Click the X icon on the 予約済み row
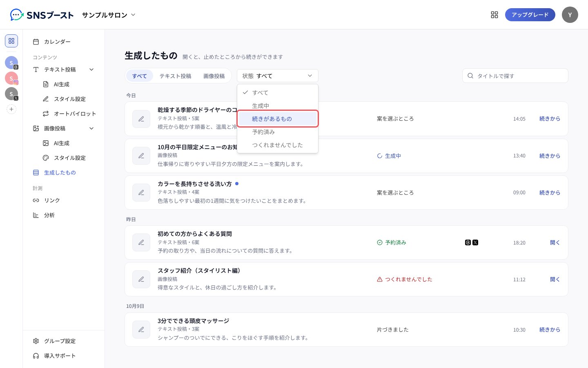The width and height of the screenshot is (588, 368). [475, 242]
